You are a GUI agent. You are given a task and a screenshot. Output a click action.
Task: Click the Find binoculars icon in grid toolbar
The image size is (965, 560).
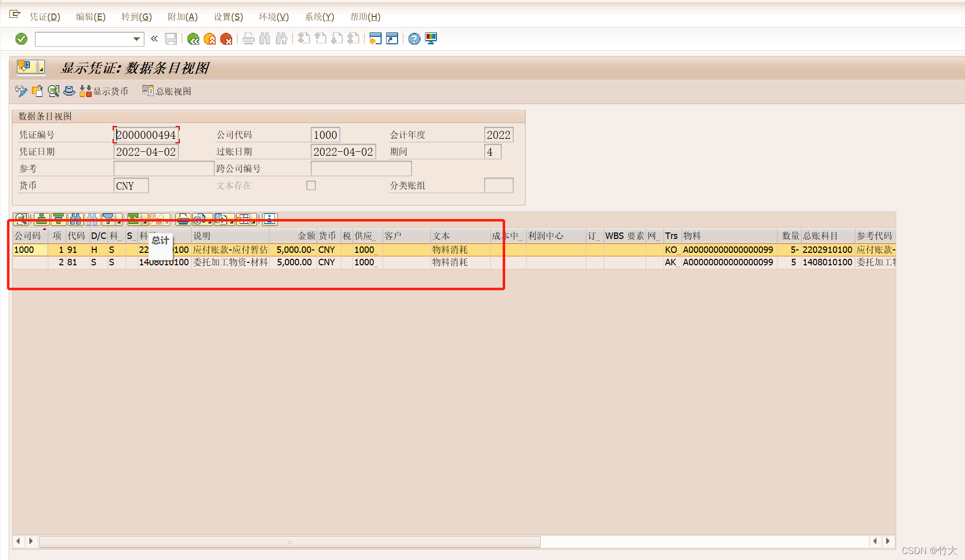pos(75,219)
